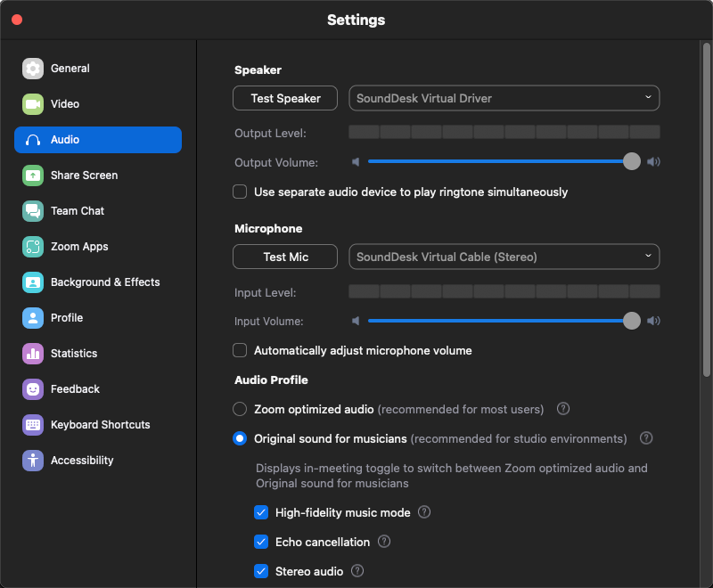This screenshot has width=713, height=588.
Task: Open Share Screen settings icon
Action: pyautogui.click(x=33, y=176)
